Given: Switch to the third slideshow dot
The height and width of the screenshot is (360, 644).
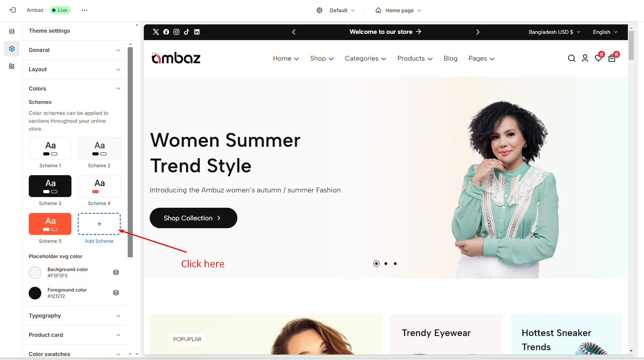Looking at the screenshot, I should coord(395,264).
